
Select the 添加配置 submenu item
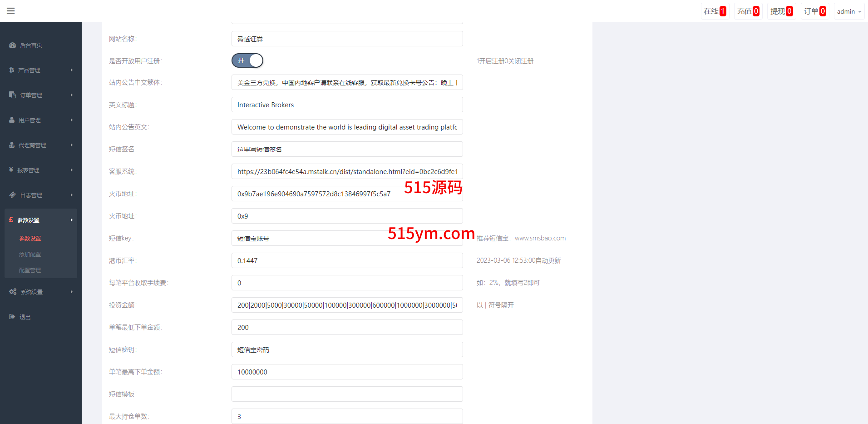30,254
